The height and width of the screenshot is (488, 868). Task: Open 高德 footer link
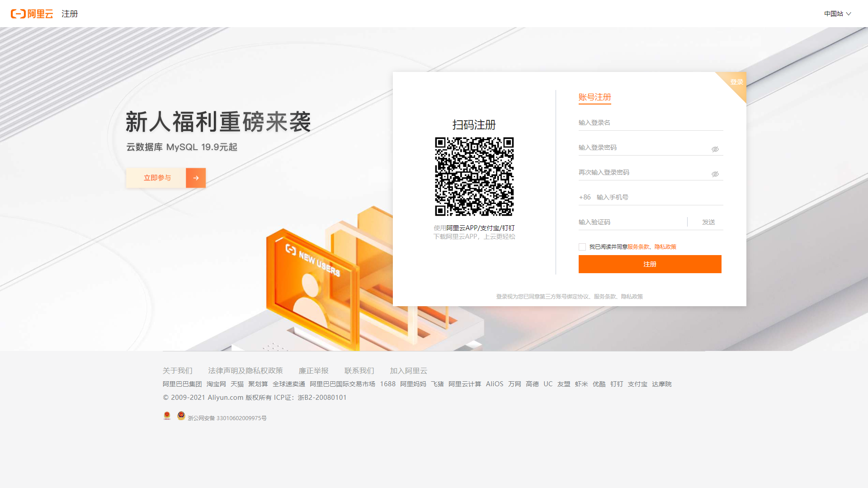532,384
